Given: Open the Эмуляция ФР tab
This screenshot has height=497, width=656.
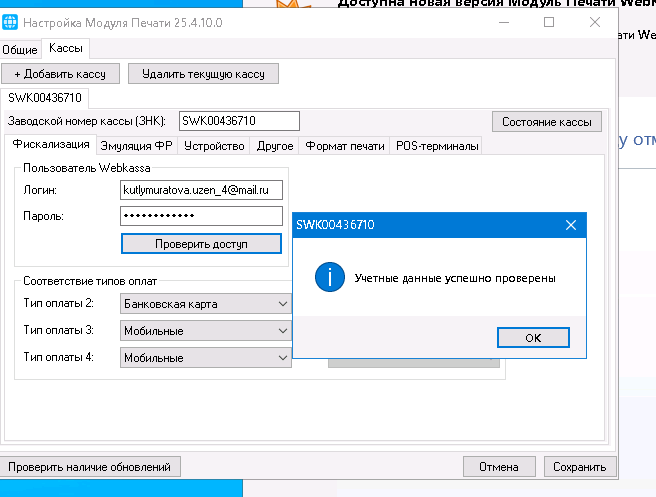Looking at the screenshot, I should [x=136, y=146].
